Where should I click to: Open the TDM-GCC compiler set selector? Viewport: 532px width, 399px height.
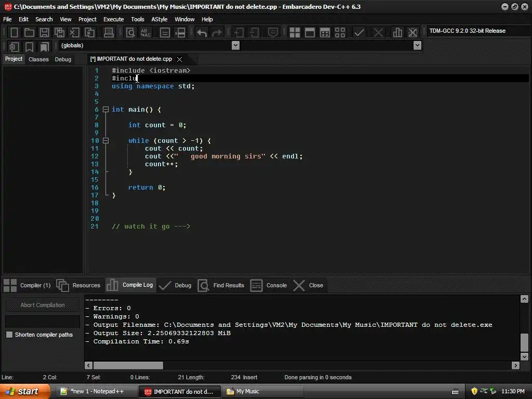pyautogui.click(x=478, y=31)
